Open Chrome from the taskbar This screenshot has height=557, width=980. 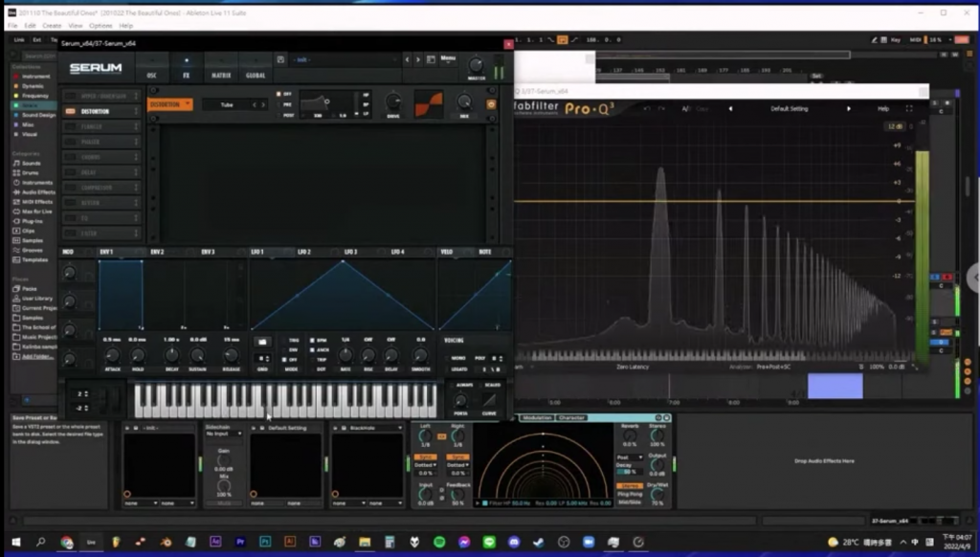click(x=66, y=542)
